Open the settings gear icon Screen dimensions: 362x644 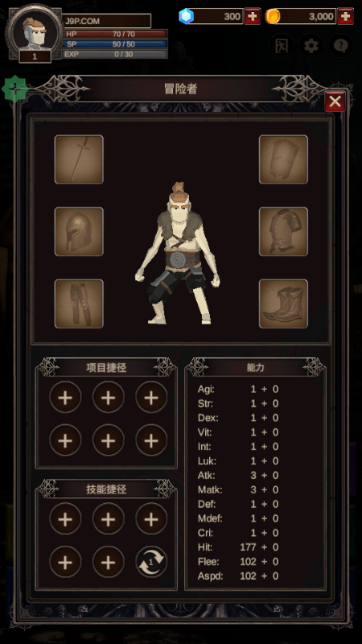coord(311,46)
